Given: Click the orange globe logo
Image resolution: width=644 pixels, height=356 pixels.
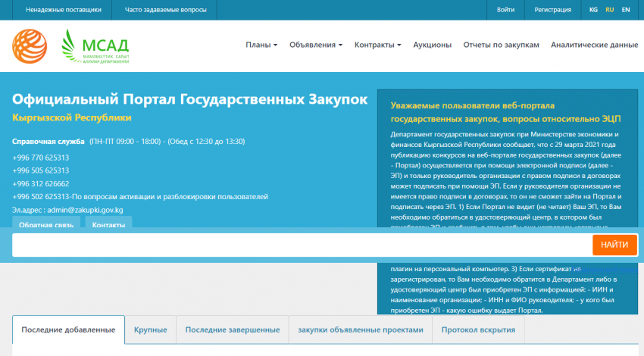Looking at the screenshot, I should coord(30,45).
